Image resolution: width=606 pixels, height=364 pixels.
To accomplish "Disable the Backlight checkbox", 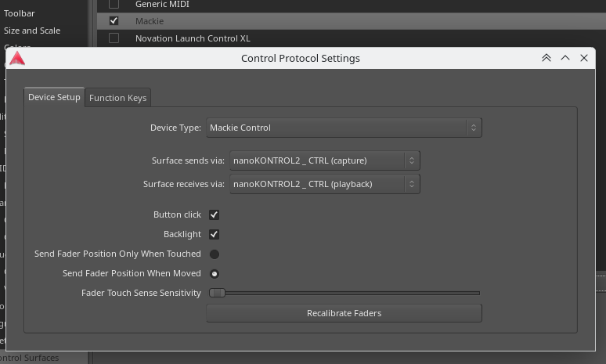I will coord(214,234).
